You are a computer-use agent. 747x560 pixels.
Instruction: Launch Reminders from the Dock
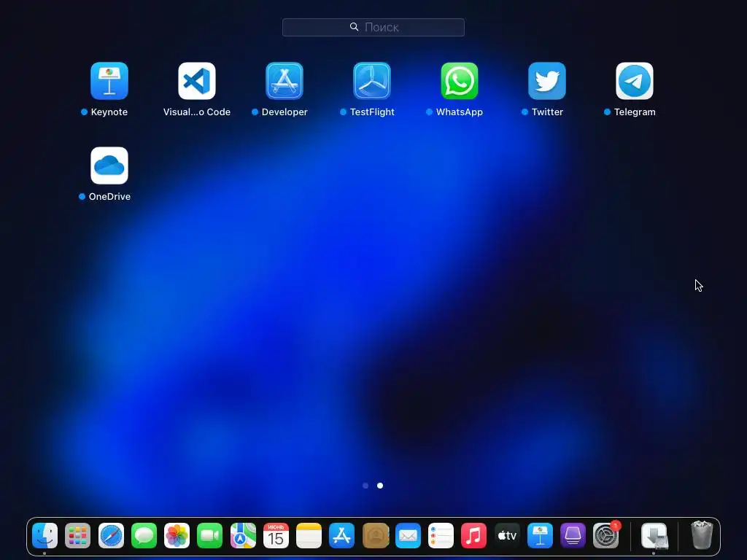[x=441, y=536]
